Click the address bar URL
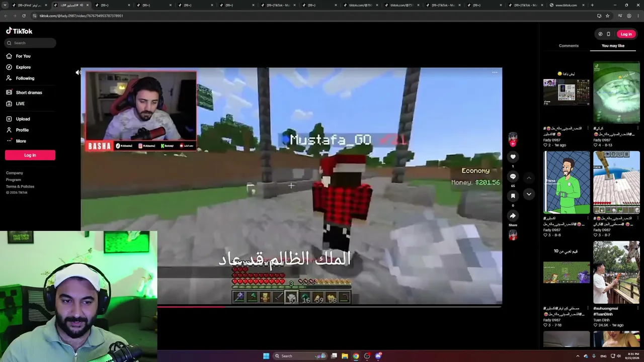The height and width of the screenshot is (362, 644). [x=82, y=16]
